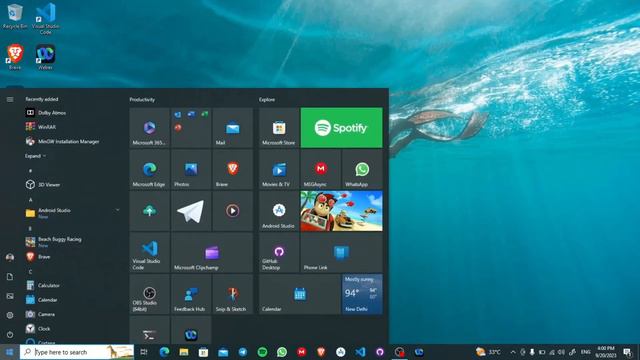Open the New Delhi weather tile

coord(362,294)
